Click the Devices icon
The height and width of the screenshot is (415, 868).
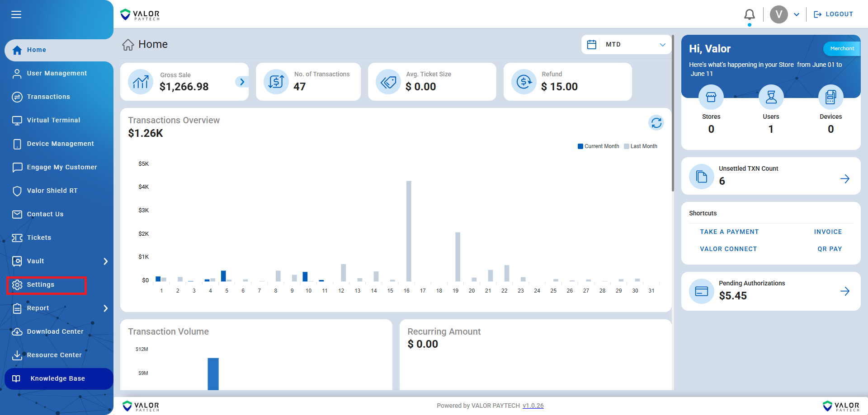click(x=831, y=97)
